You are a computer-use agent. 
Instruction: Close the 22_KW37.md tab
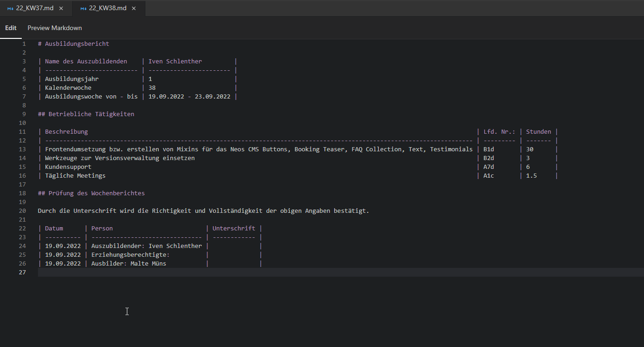coord(61,8)
